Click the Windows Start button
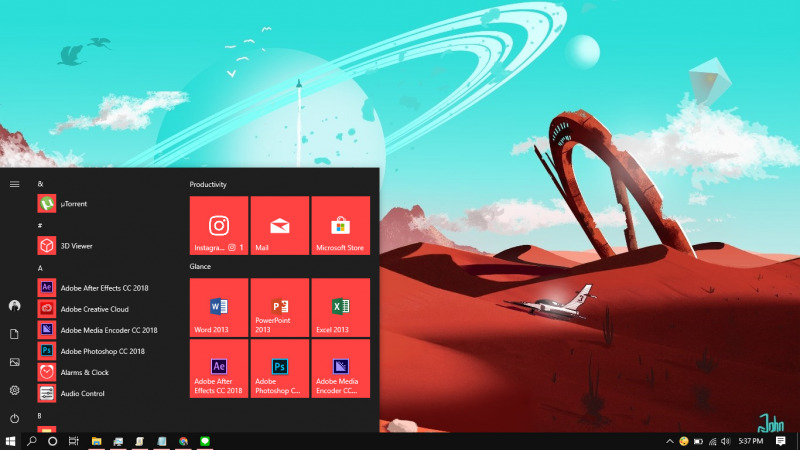This screenshot has width=800, height=450. (x=10, y=441)
